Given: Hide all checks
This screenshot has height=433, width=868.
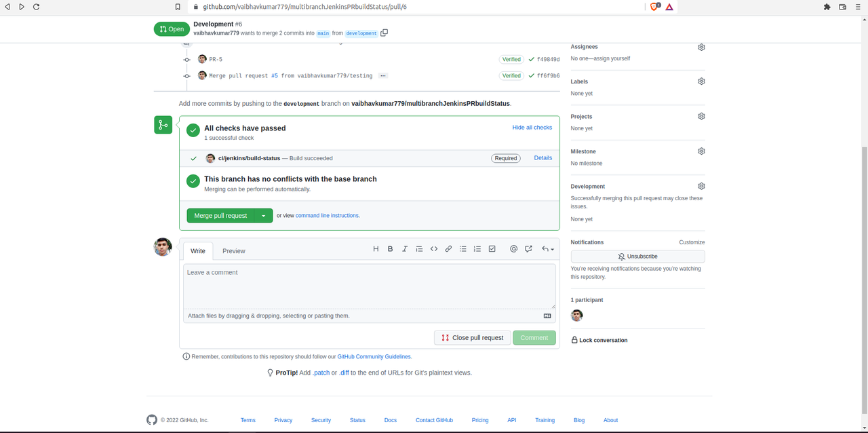Looking at the screenshot, I should click(x=532, y=128).
